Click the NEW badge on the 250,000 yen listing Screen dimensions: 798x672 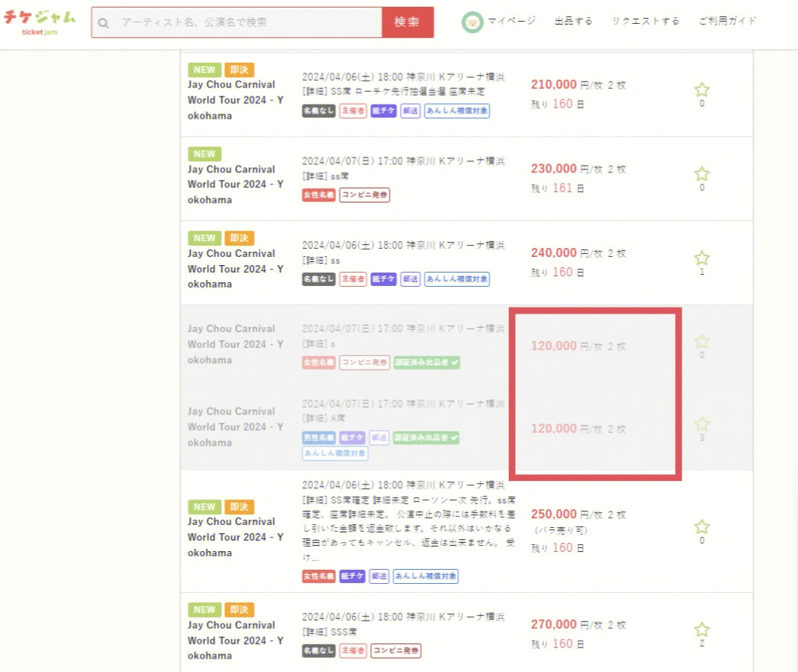[x=205, y=507]
